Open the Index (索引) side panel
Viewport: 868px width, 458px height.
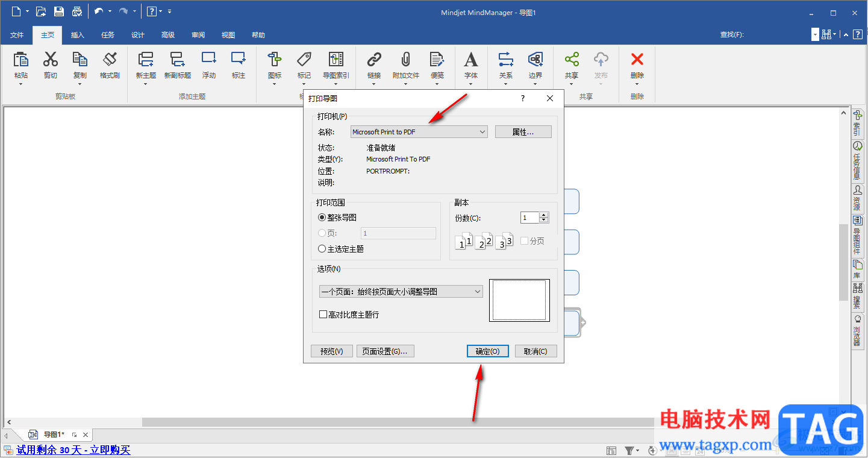(857, 122)
